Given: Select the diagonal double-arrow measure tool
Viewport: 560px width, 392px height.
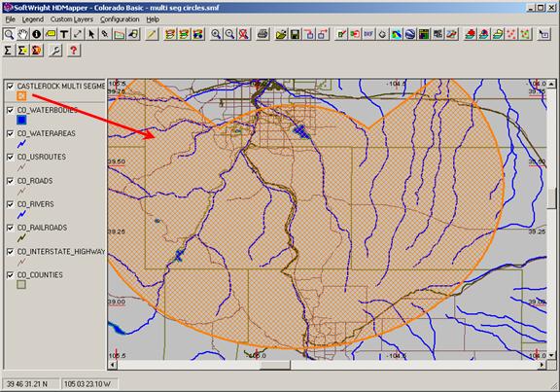Looking at the screenshot, I should 78,34.
